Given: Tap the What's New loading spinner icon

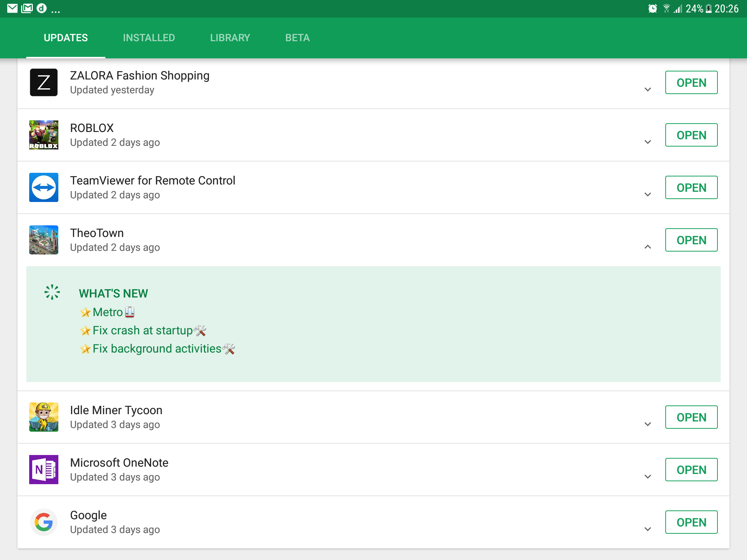Looking at the screenshot, I should (52, 292).
